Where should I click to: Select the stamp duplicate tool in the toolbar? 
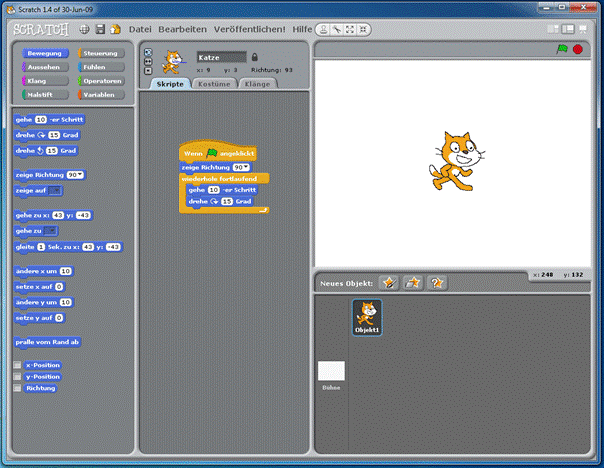pos(324,29)
